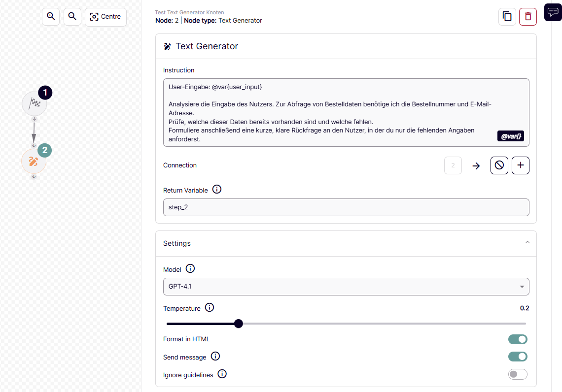Delete node with red trash icon
This screenshot has height=392, width=562.
pyautogui.click(x=528, y=17)
